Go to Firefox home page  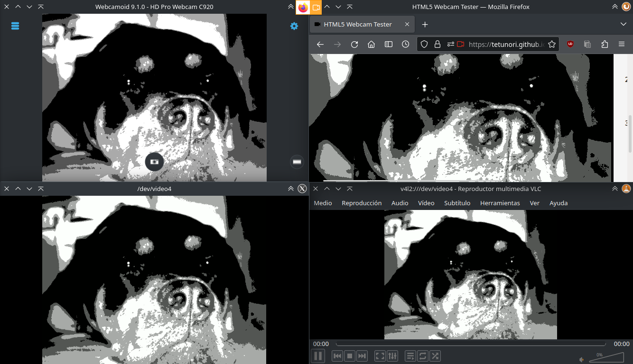372,44
